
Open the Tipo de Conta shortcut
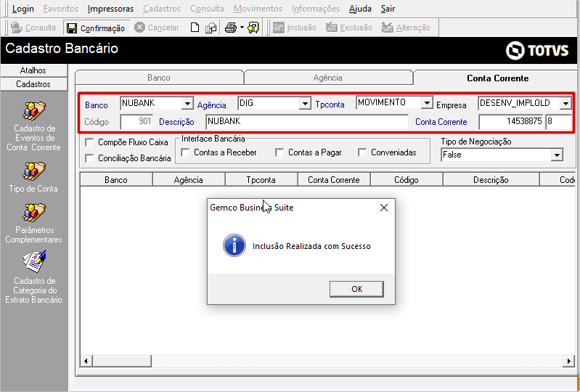[33, 177]
